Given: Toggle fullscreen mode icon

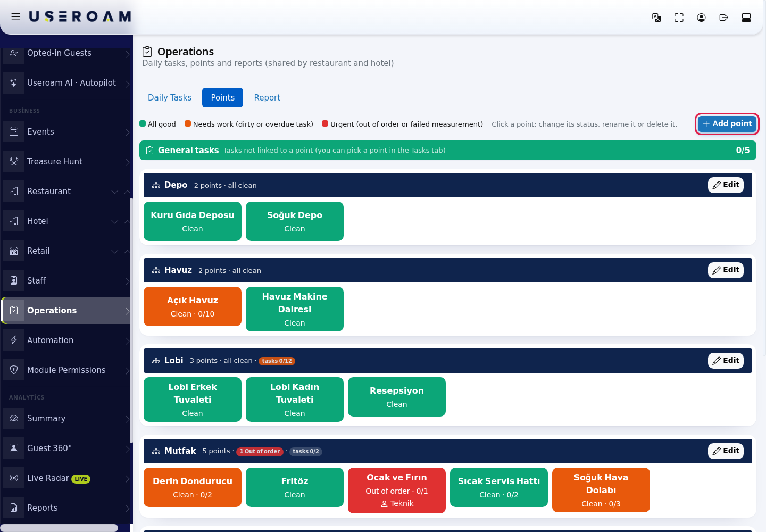Looking at the screenshot, I should click(x=679, y=18).
